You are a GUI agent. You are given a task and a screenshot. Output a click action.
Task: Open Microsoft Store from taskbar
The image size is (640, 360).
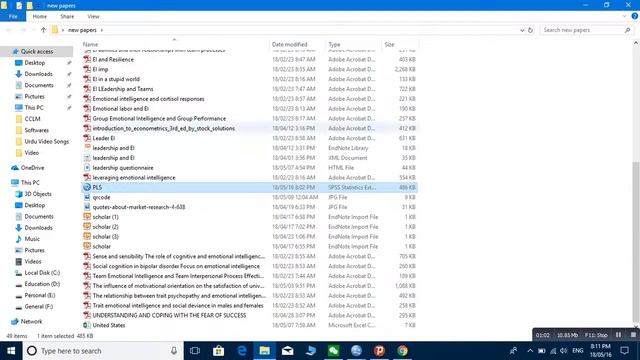218,351
